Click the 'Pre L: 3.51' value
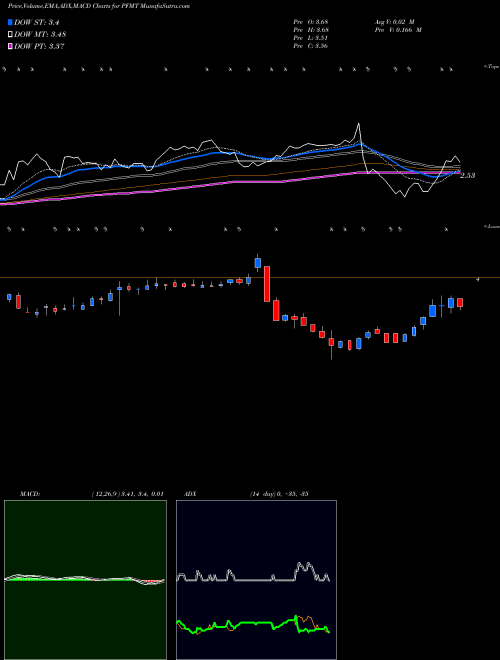Viewport: 500px width, 660px height. [x=311, y=38]
